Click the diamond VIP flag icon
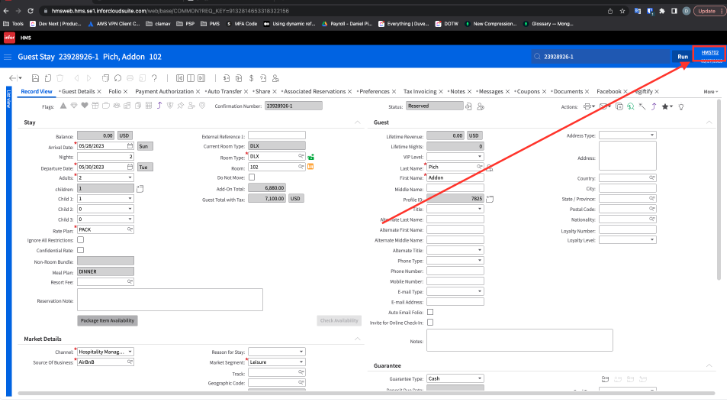The height and width of the screenshot is (400, 727). (74, 106)
